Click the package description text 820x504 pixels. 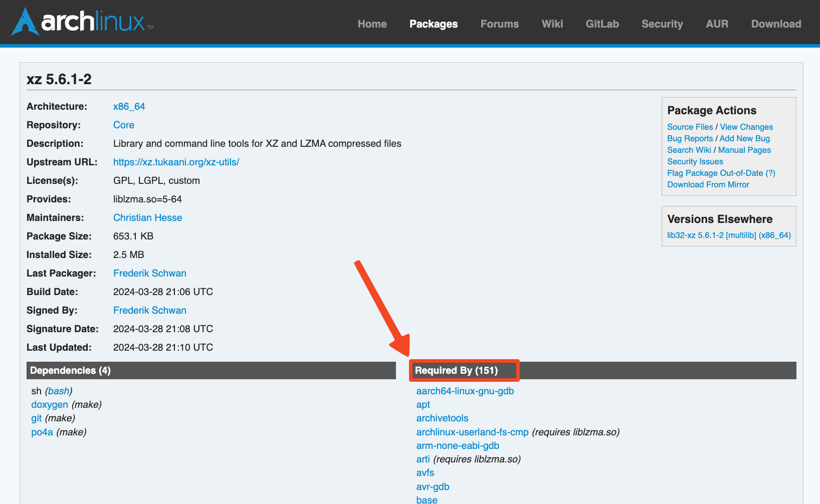point(257,144)
